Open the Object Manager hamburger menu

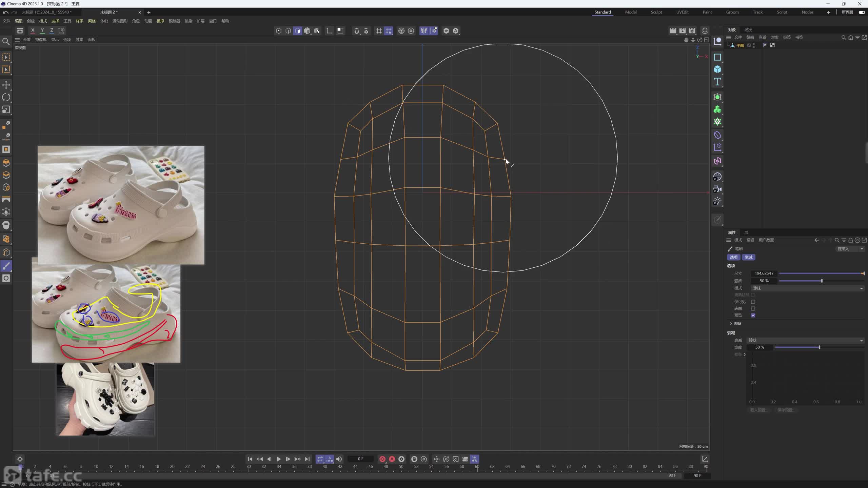[728, 37]
